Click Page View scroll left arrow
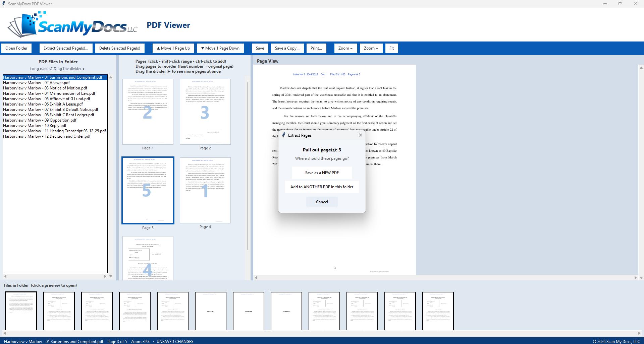Screen dimensions: 644x344 pos(256,278)
